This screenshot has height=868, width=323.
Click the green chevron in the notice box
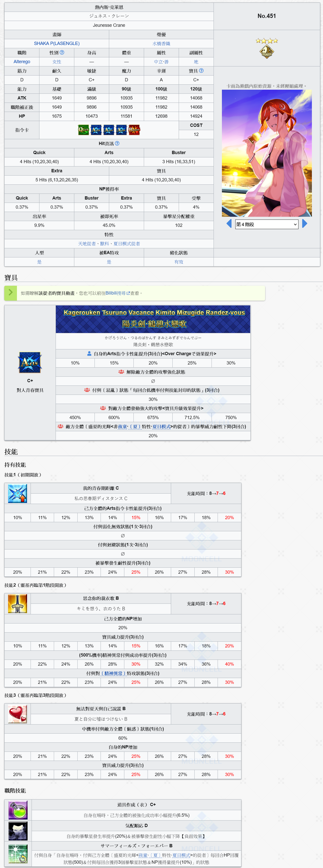point(10,293)
